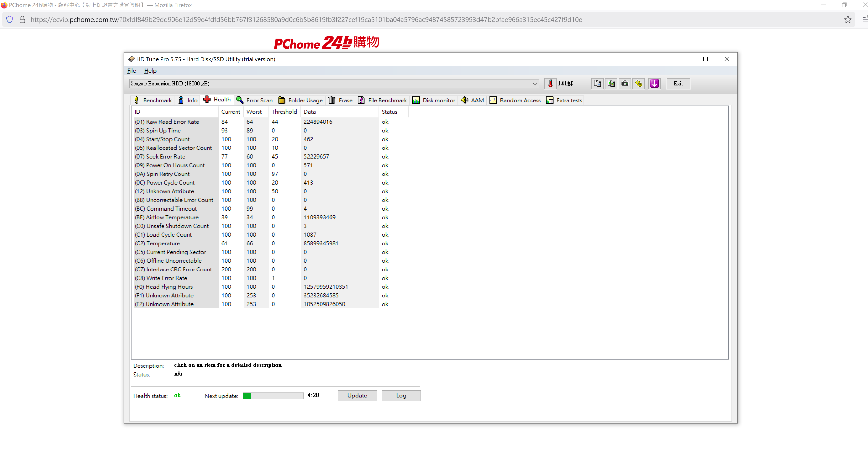Select the (C6) Offline Uncorrectable row
The height and width of the screenshot is (474, 868).
(x=271, y=261)
